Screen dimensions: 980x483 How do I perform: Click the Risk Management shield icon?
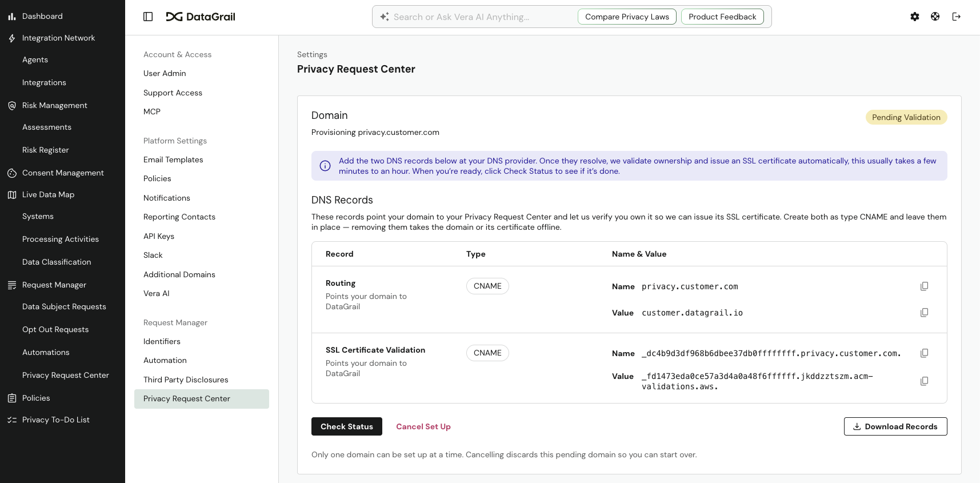pos(12,106)
